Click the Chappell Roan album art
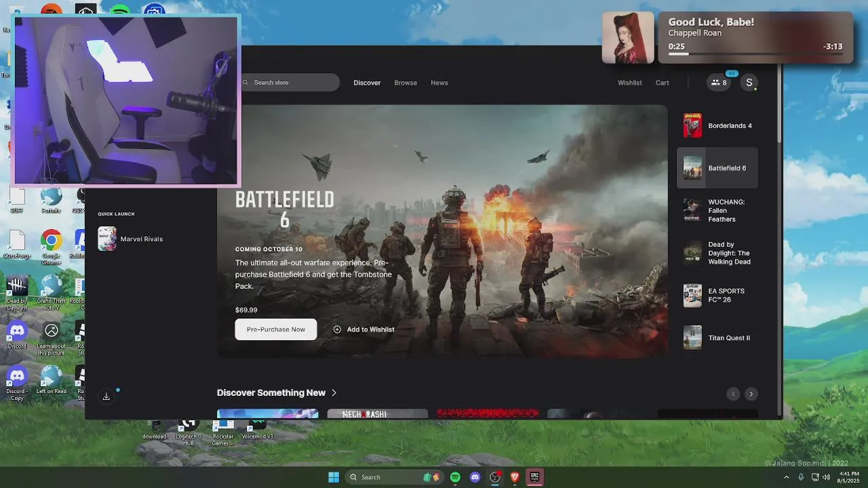This screenshot has height=488, width=868. click(628, 38)
